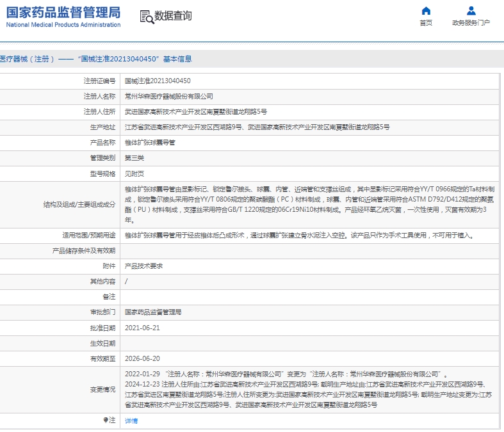The width and height of the screenshot is (504, 432).
Task: Select expiry date 2026-06-20
Action: [x=142, y=359]
